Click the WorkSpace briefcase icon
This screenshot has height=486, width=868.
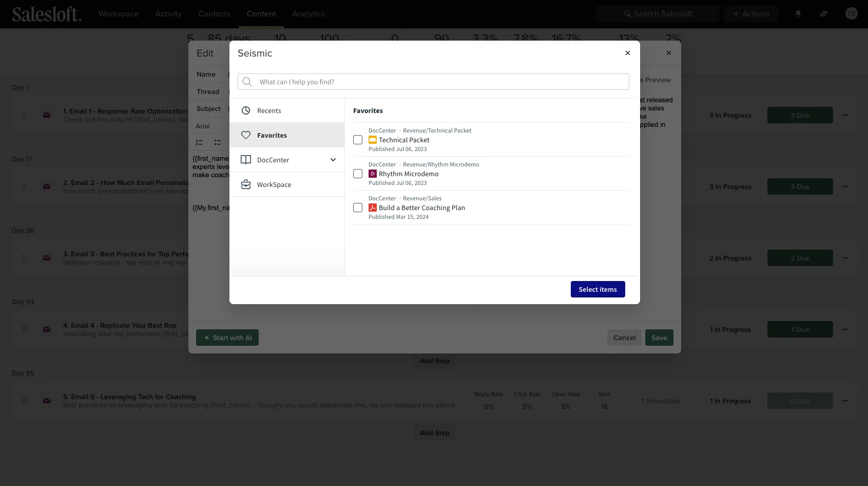(246, 184)
